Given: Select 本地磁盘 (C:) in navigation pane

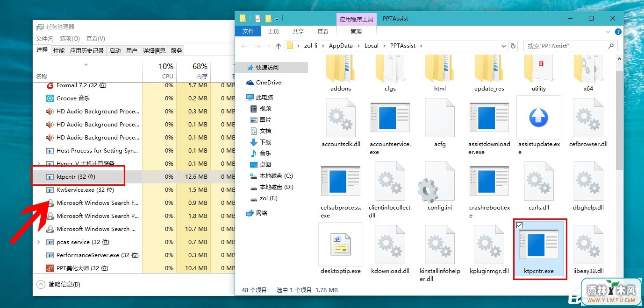Looking at the screenshot, I should tap(276, 176).
